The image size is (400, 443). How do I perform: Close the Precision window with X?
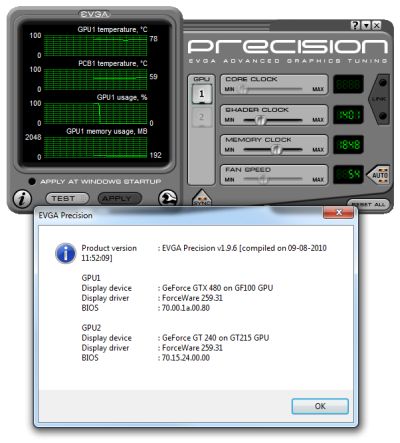[x=377, y=25]
